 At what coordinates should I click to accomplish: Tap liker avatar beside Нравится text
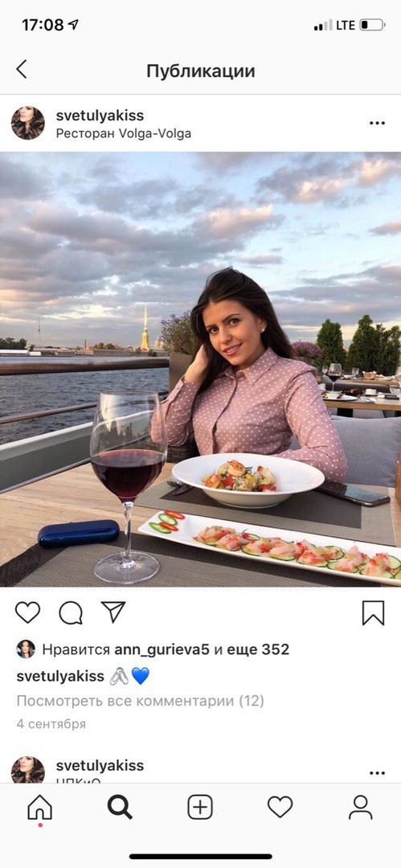click(26, 649)
